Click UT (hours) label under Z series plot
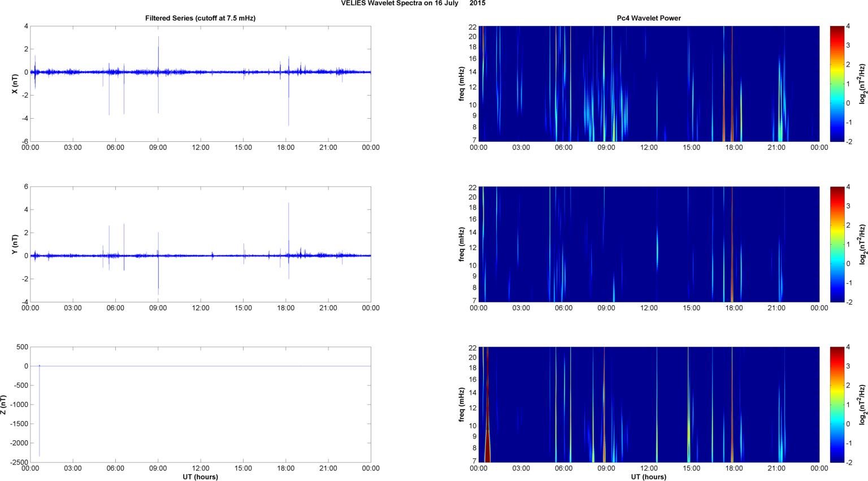This screenshot has height=481, width=868. [x=200, y=476]
